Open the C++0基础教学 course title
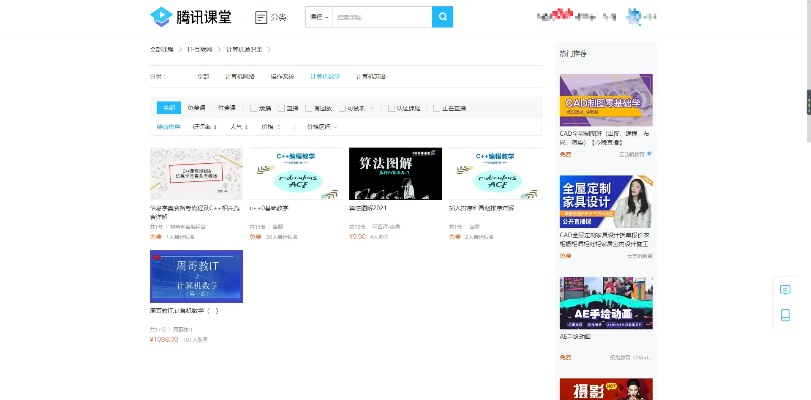This screenshot has height=400, width=811. point(269,209)
